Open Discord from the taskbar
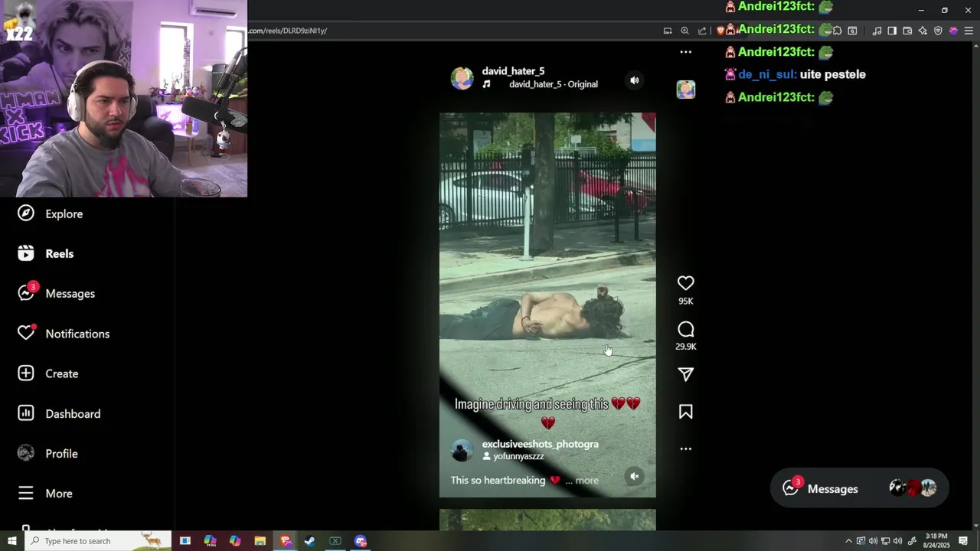The image size is (980, 551). click(361, 541)
